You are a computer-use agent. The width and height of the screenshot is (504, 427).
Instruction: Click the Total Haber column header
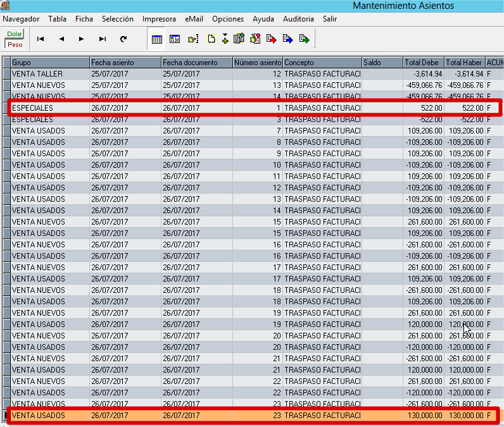(465, 63)
